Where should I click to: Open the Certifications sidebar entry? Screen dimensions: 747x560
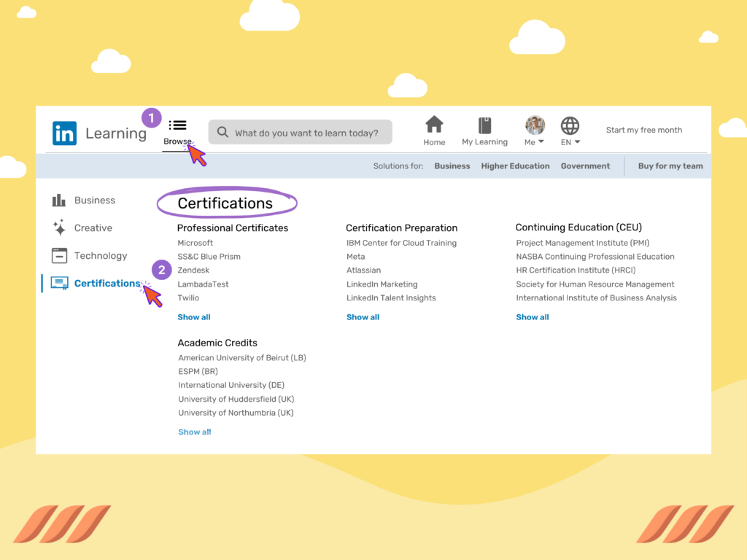coord(107,283)
